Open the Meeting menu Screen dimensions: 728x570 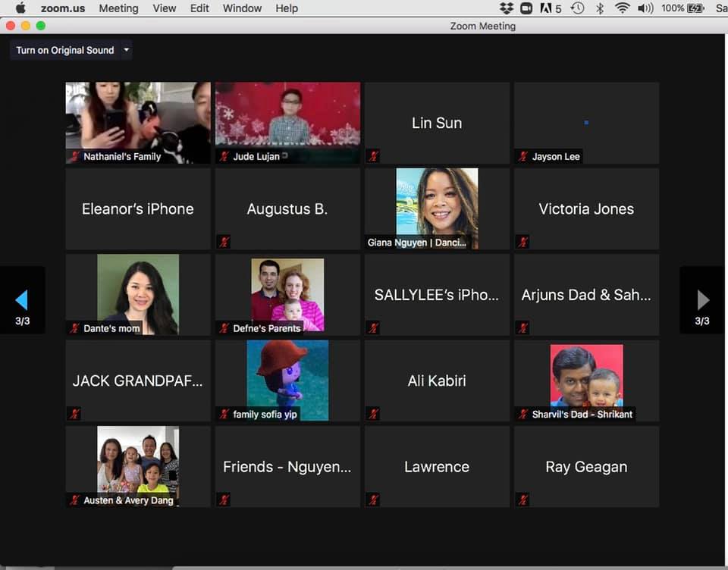click(118, 8)
